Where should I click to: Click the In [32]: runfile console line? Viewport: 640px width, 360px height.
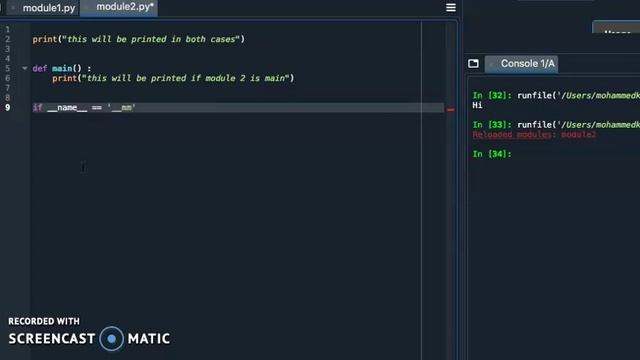click(556, 96)
